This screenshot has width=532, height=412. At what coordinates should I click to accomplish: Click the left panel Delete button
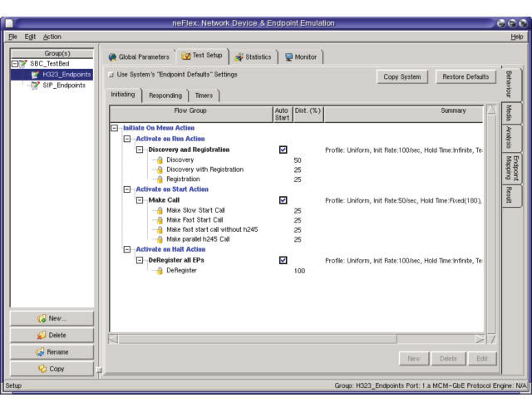(52, 335)
